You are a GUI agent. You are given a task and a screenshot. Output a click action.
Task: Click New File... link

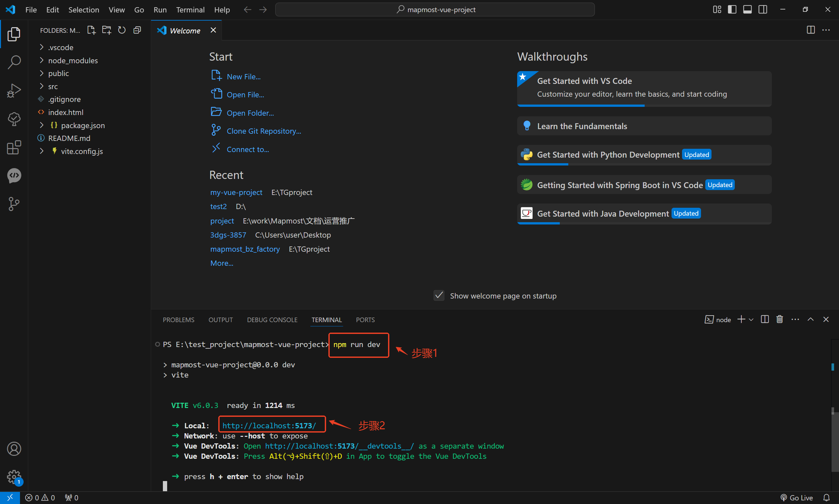click(x=244, y=77)
